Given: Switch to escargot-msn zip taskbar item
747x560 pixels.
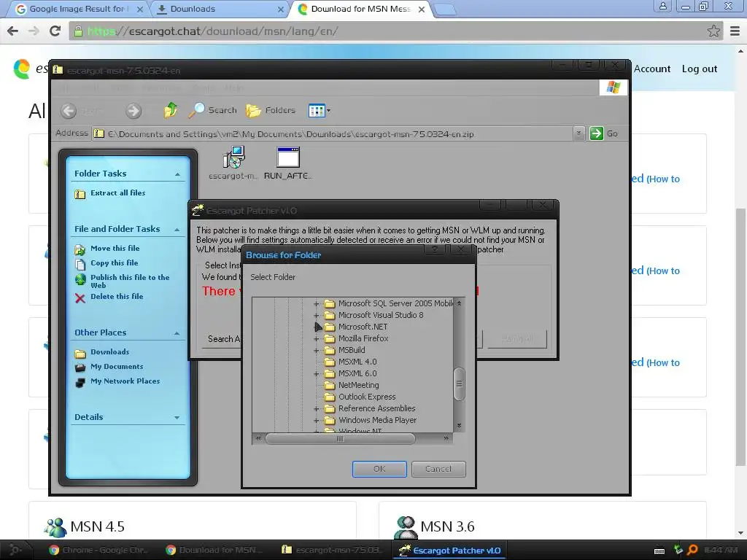Looking at the screenshot, I should [x=333, y=550].
